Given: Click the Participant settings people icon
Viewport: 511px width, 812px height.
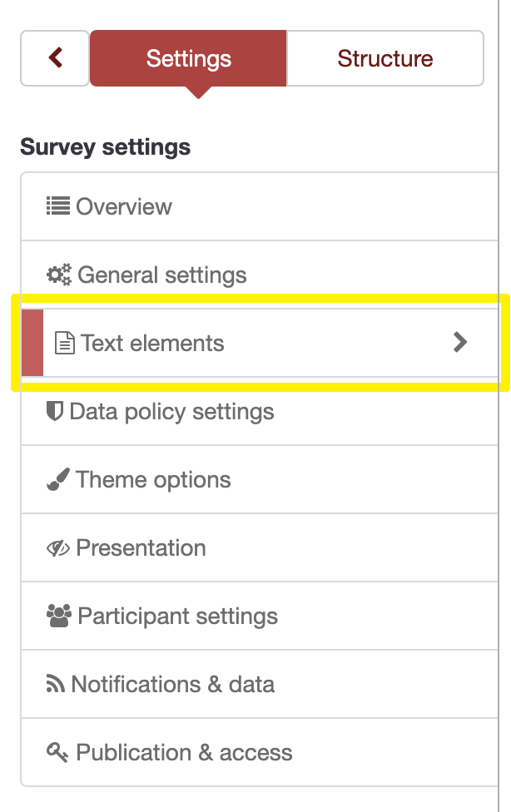Looking at the screenshot, I should pos(59,616).
